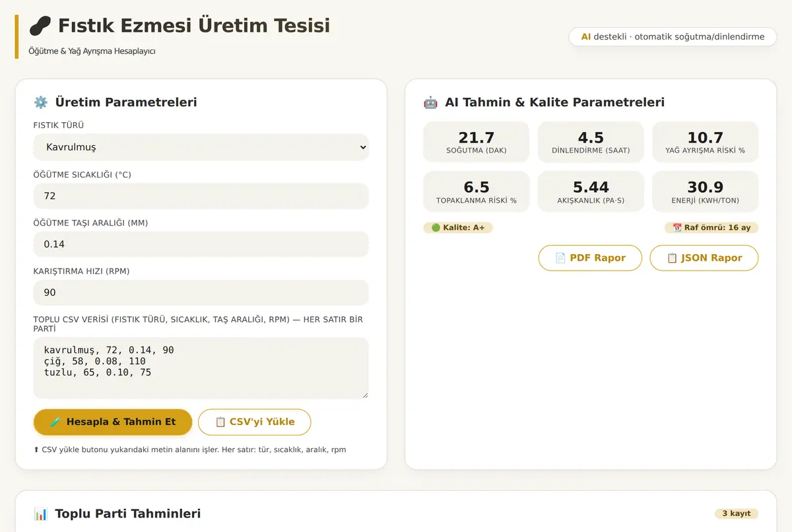This screenshot has width=792, height=532.
Task: Focus the Karıştırma Hızı field with 90
Action: [x=201, y=292]
